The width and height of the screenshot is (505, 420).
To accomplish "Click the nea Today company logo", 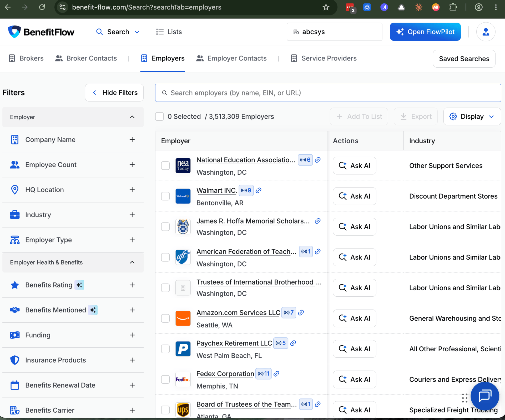I will (x=183, y=165).
